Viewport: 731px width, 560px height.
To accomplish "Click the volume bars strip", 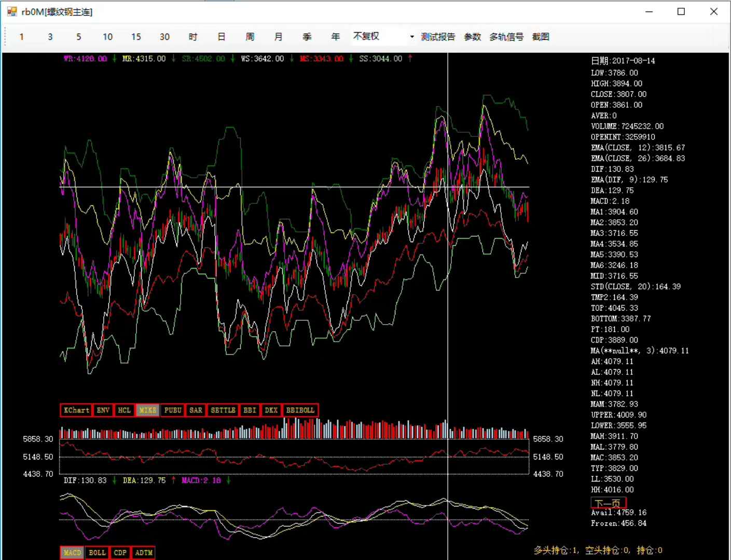I will 294,430.
